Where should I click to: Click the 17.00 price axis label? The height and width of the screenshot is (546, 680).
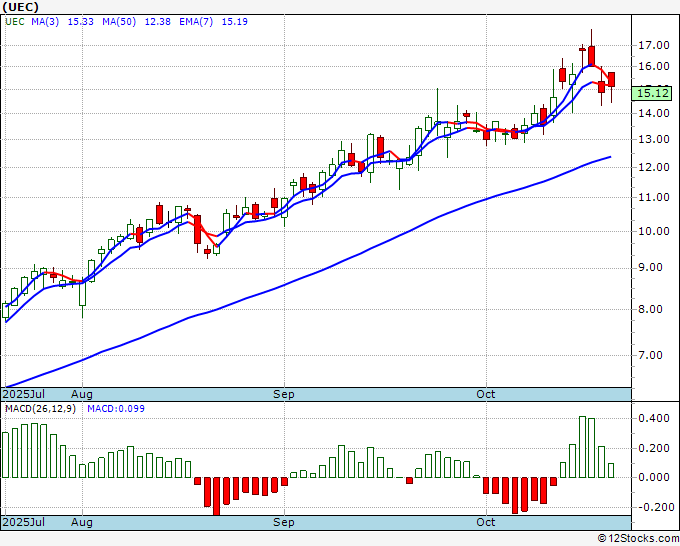click(x=654, y=45)
